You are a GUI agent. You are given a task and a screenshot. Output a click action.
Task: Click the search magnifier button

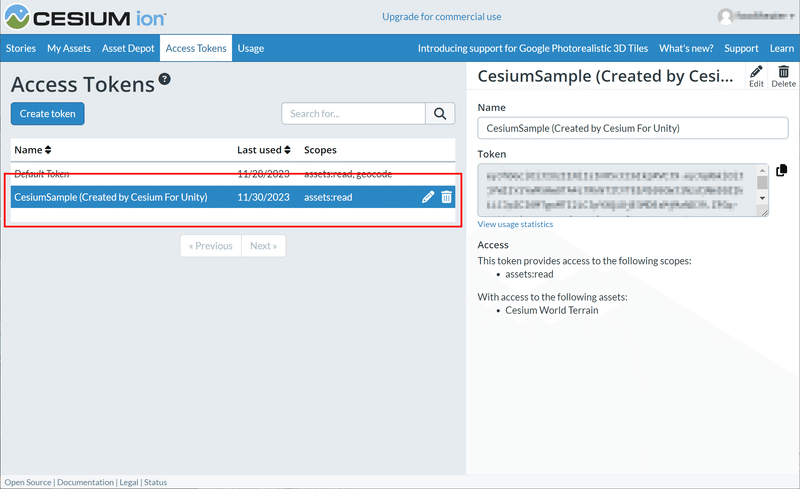click(x=440, y=113)
